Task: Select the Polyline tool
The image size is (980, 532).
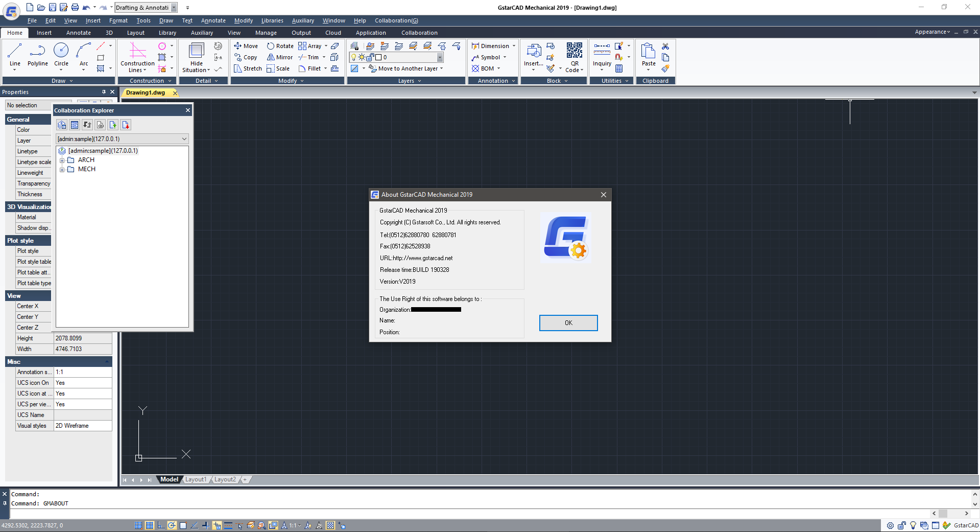Action: pyautogui.click(x=37, y=55)
